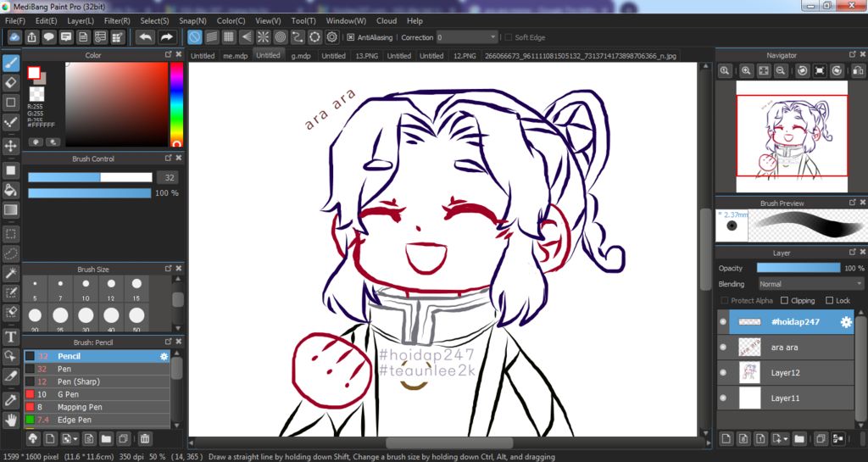This screenshot has width=868, height=462.
Task: Enable crisscross grid snap
Action: pyautogui.click(x=229, y=37)
